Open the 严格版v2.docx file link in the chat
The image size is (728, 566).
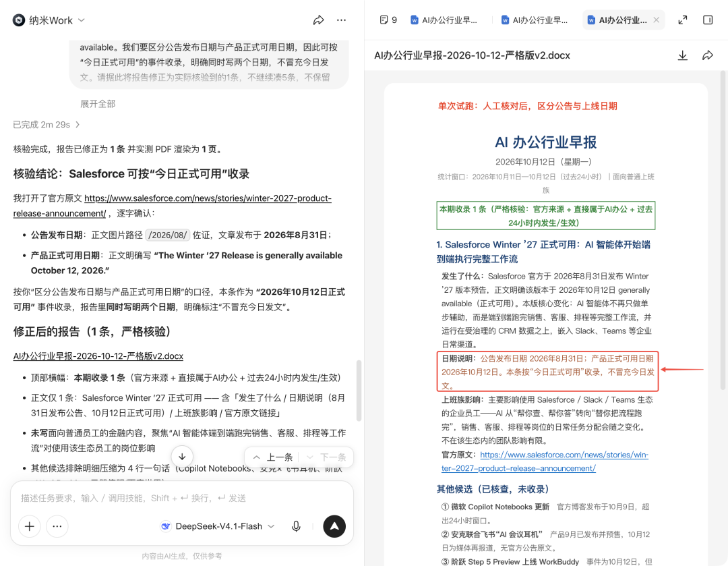[x=98, y=356]
